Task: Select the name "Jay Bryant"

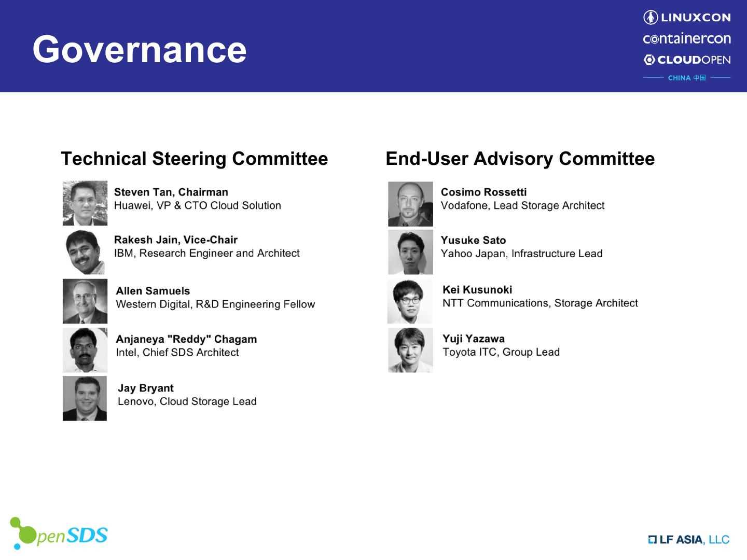Action: (146, 388)
